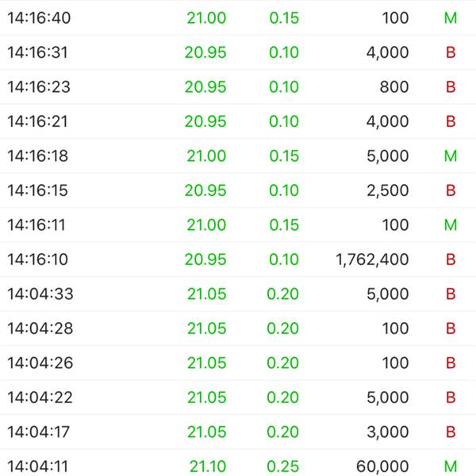This screenshot has height=476, width=476.
Task: Click the B flag on 14:04:33 row
Action: click(x=451, y=294)
